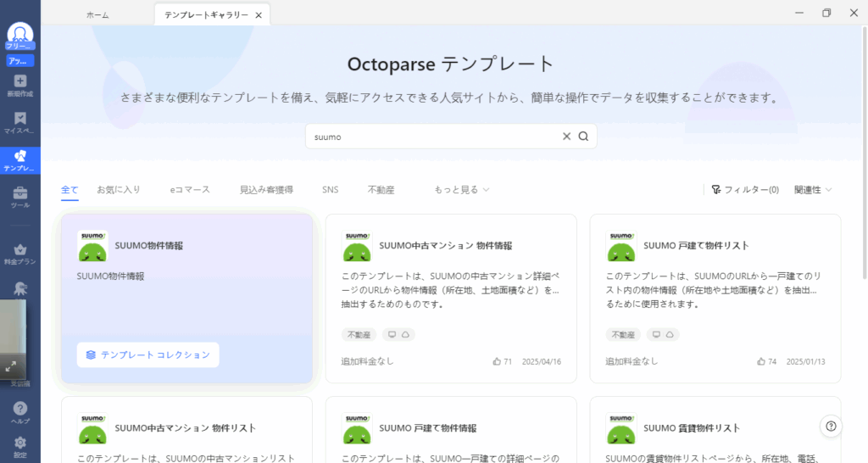This screenshot has width=868, height=463.
Task: Click the date 2025/04/16
Action: pos(542,361)
